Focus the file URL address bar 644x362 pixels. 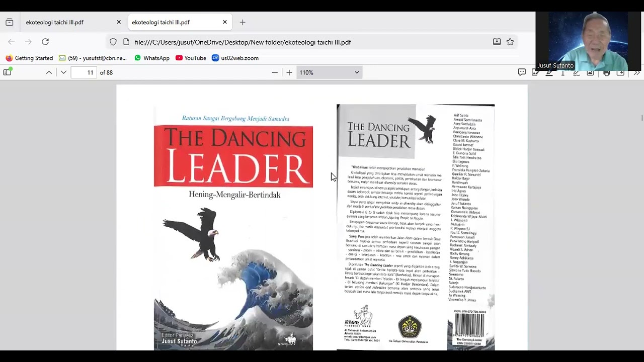tap(312, 42)
